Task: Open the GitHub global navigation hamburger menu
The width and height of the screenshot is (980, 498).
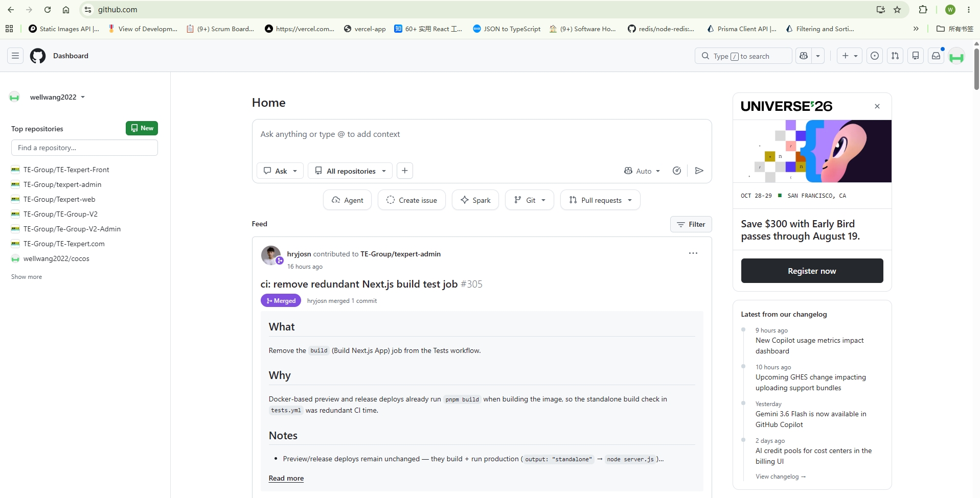Action: pyautogui.click(x=15, y=56)
